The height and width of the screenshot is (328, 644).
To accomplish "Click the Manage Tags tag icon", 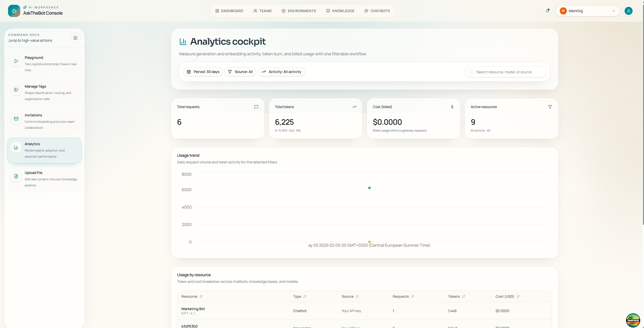I will click(x=16, y=90).
